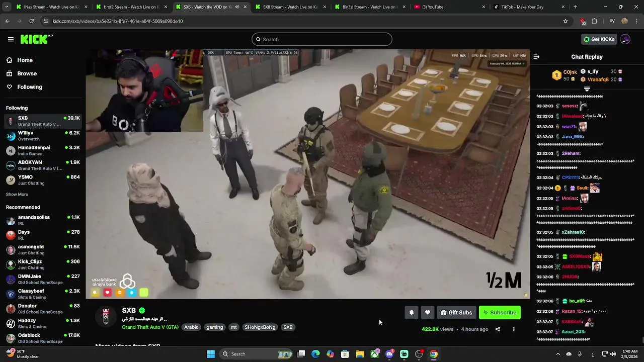644x362 pixels.
Task: Click the green Subscribe button
Action: pos(500,312)
